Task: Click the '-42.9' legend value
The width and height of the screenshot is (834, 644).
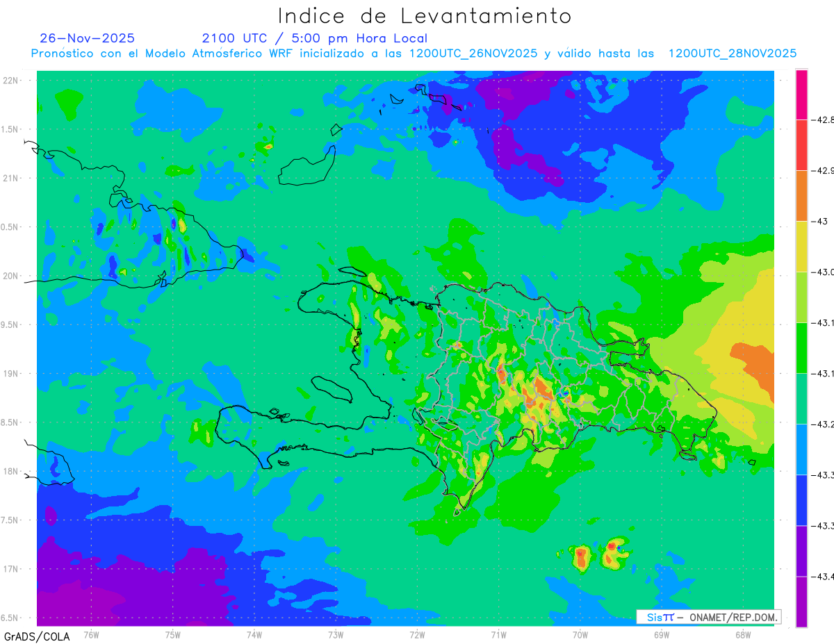Action: tap(823, 170)
